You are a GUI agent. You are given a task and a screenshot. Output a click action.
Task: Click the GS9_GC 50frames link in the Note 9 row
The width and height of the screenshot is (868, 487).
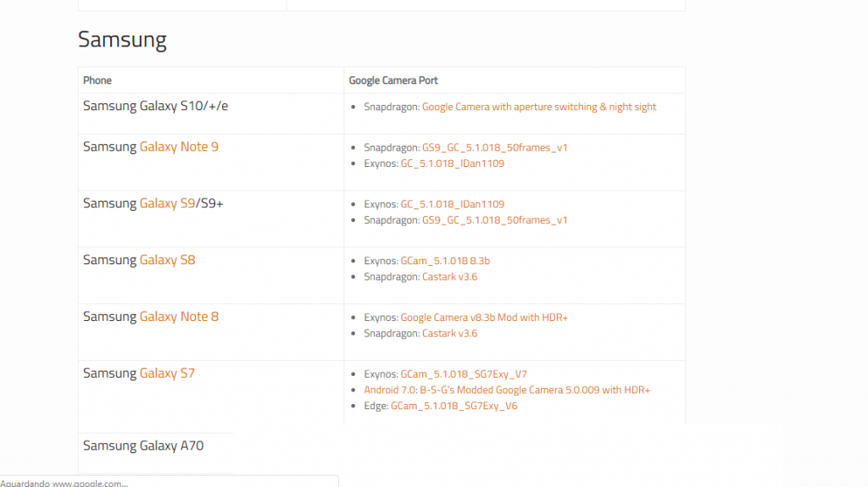[x=494, y=147]
